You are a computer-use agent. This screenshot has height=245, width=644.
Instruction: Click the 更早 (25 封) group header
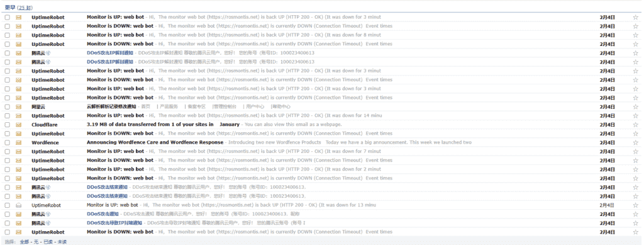18,8
